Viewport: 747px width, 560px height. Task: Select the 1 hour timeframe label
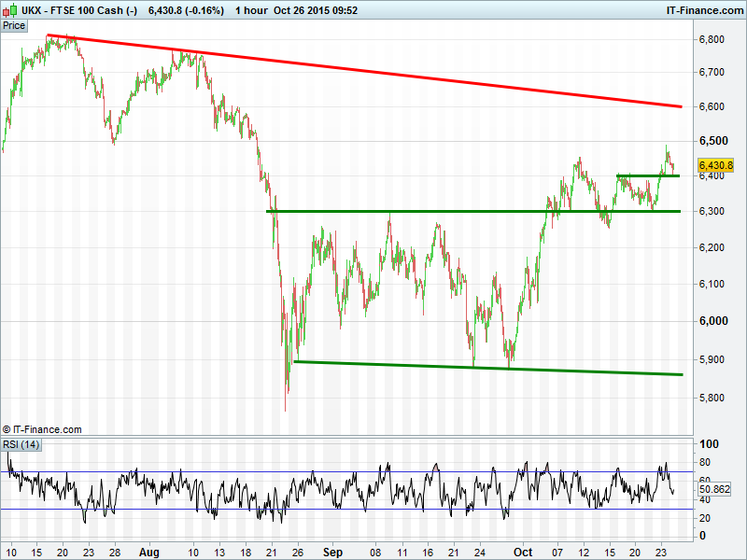pos(249,9)
